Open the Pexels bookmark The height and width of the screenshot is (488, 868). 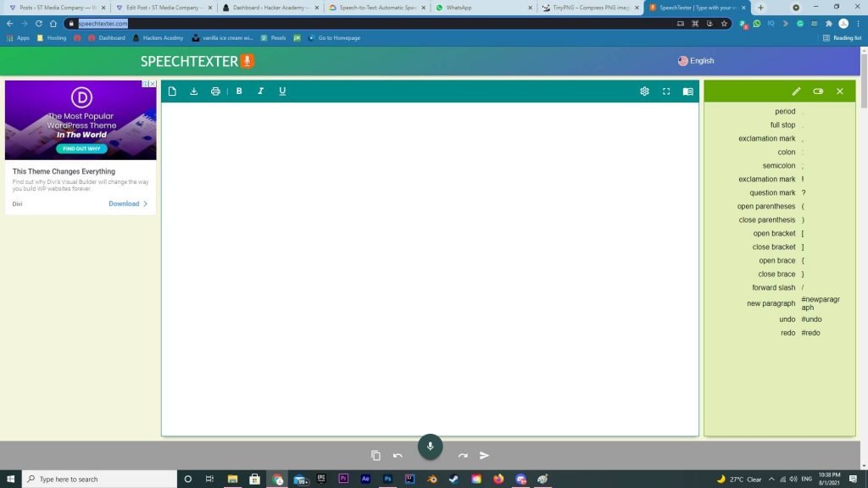point(274,38)
